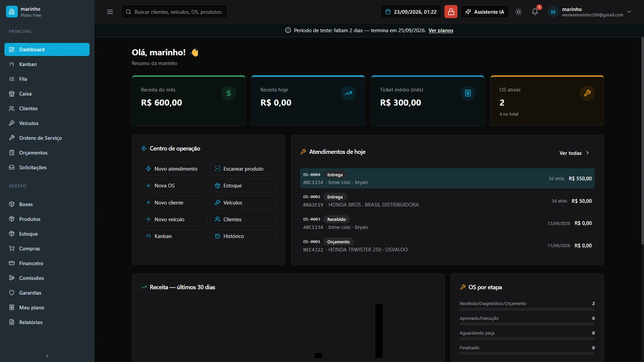Start a Novo atendimento
The image size is (644, 362).
pyautogui.click(x=174, y=169)
